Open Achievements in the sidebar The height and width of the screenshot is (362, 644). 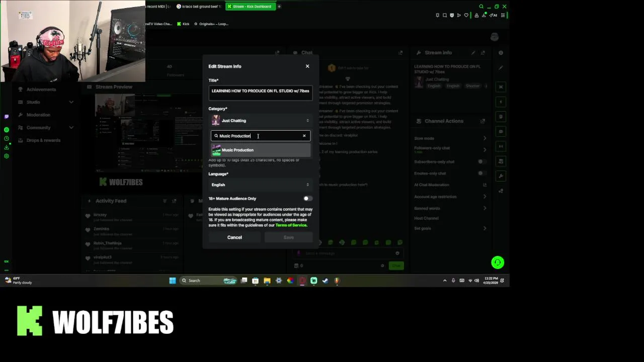pyautogui.click(x=41, y=89)
